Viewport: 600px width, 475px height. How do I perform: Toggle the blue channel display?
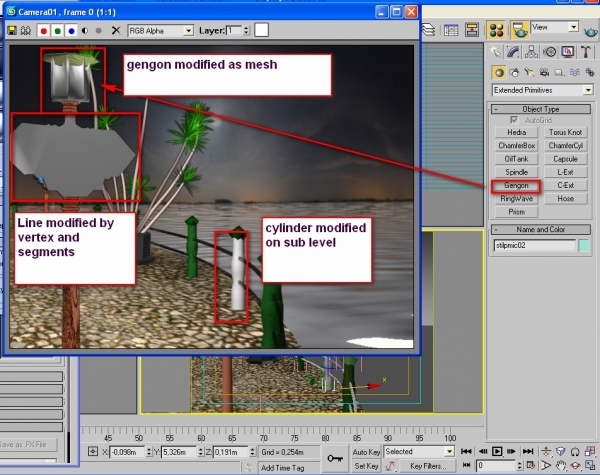tap(71, 31)
